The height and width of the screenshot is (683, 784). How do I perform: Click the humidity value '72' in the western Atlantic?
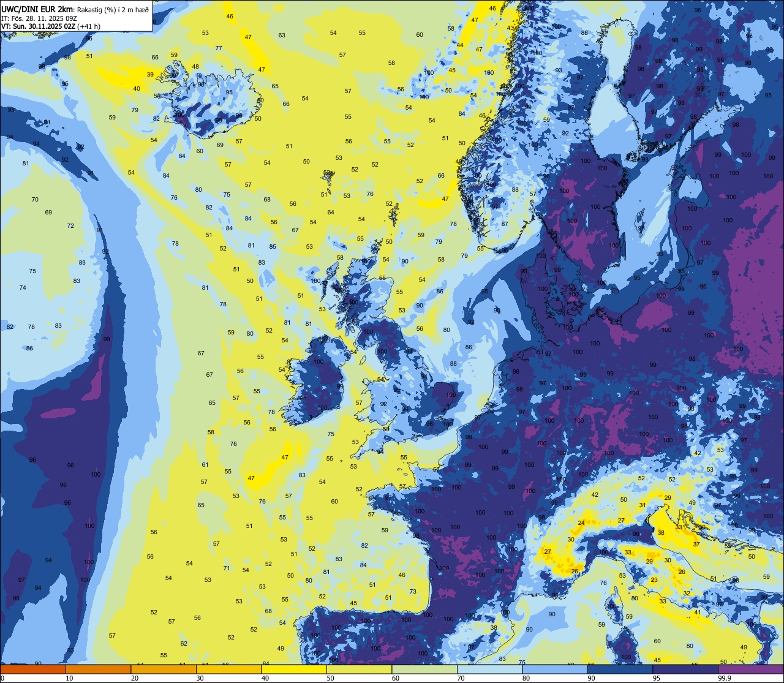70,225
